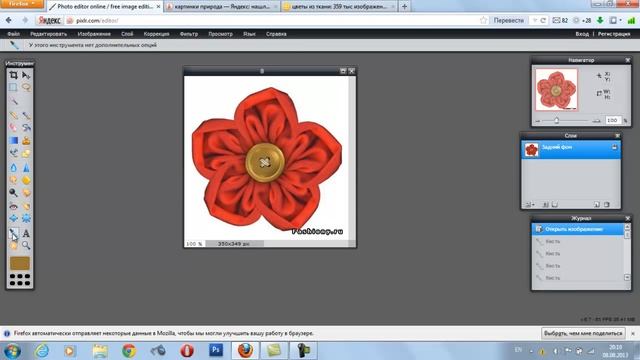Open the Редактировать menu
The height and width of the screenshot is (360, 640).
[x=49, y=34]
